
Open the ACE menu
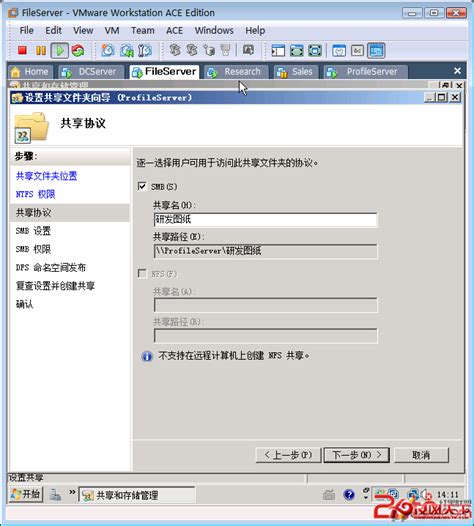174,31
